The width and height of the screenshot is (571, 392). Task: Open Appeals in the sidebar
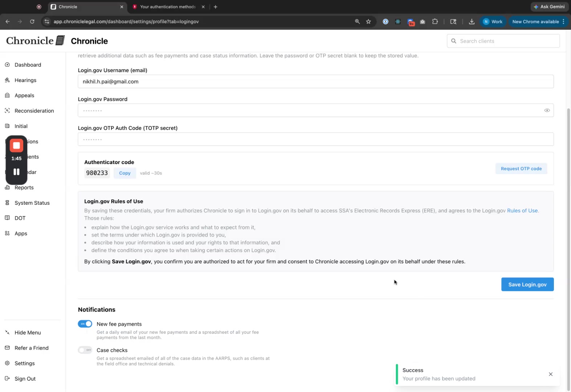pos(24,95)
